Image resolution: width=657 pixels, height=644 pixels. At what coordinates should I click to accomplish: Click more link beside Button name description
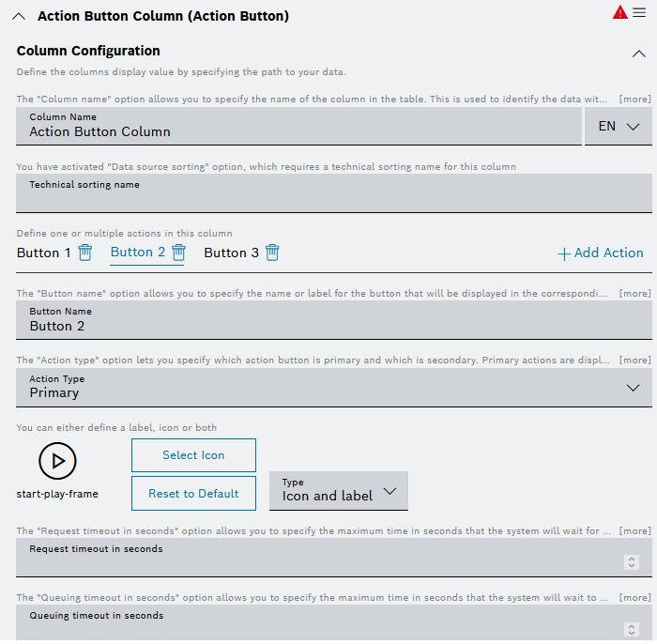tap(635, 294)
